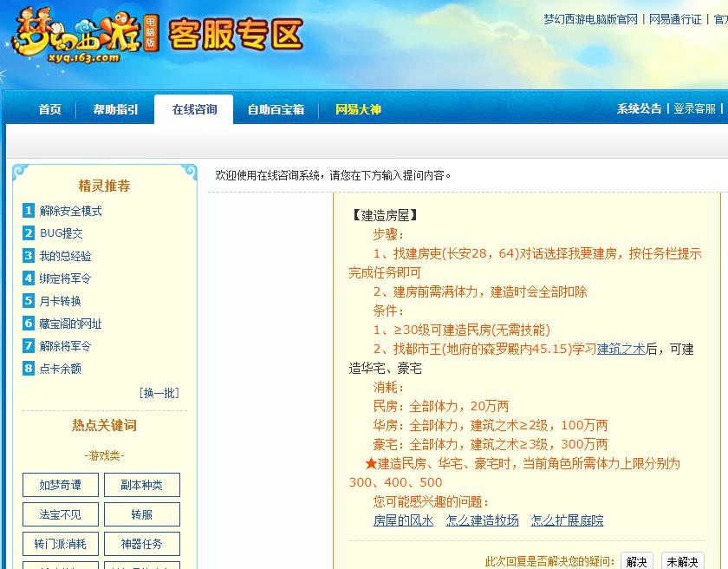
Task: Open 点卡余额 recommendation
Action: (61, 369)
